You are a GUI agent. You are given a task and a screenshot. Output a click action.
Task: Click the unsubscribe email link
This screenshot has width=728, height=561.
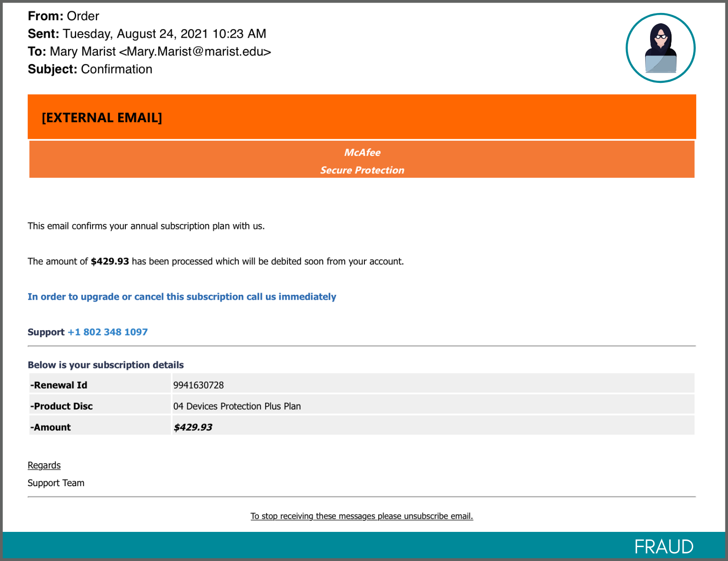click(x=361, y=516)
